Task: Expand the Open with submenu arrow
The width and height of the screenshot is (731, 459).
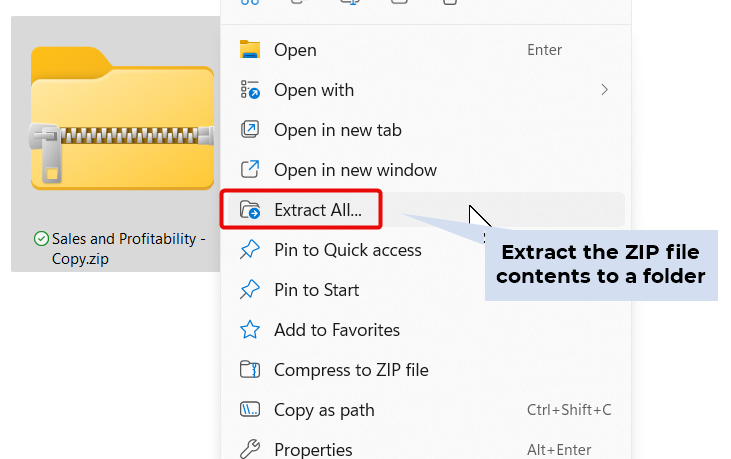Action: point(604,90)
